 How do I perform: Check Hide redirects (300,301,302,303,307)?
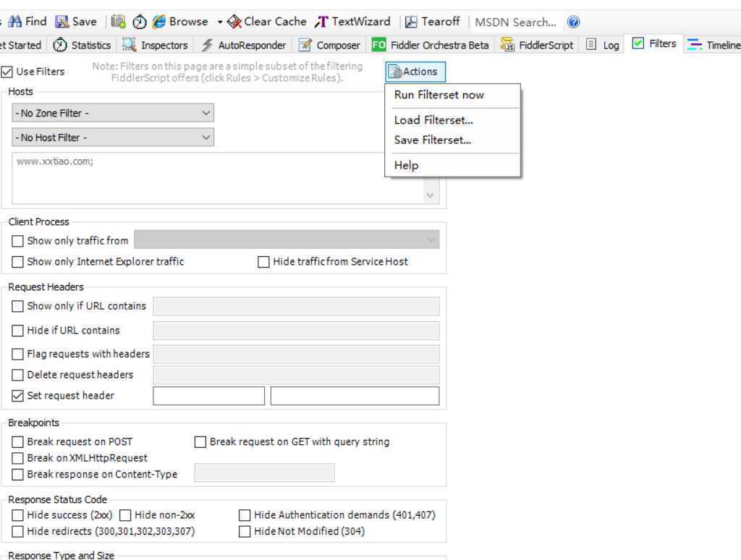click(x=17, y=532)
